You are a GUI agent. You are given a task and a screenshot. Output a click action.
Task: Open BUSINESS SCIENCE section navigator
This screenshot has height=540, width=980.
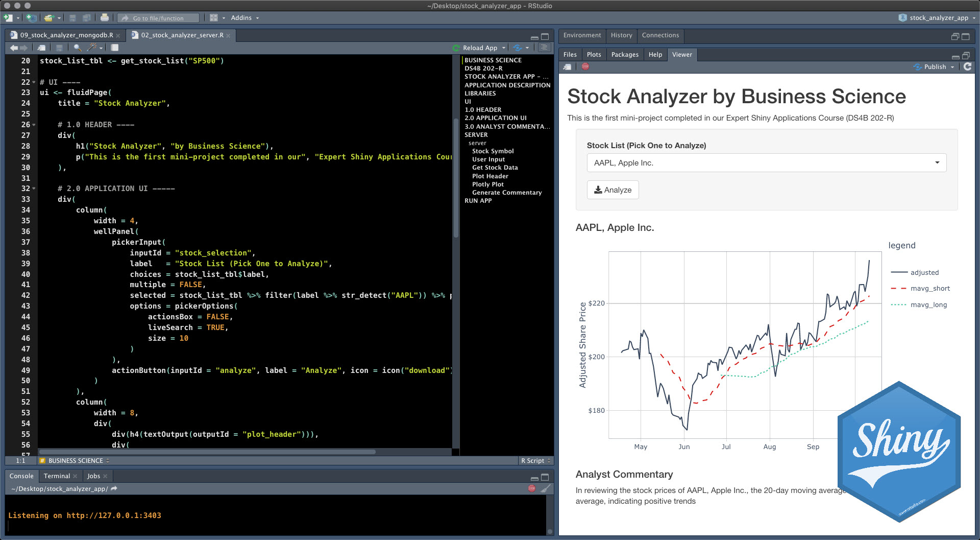coord(76,461)
